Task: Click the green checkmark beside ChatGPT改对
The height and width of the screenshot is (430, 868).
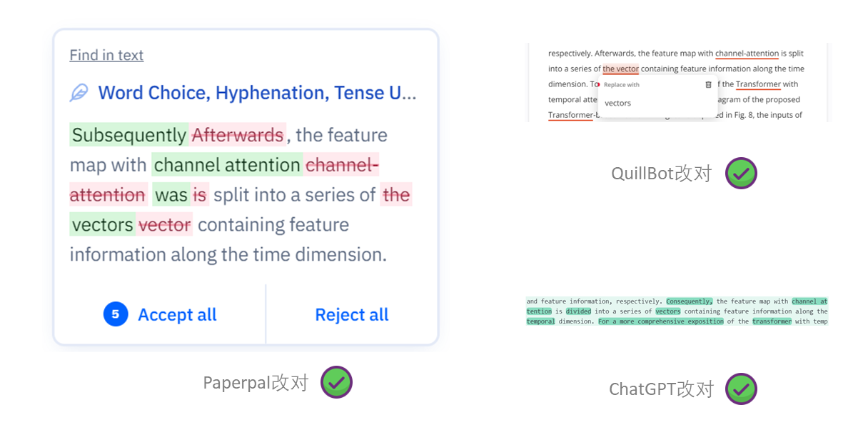Action: 741,389
